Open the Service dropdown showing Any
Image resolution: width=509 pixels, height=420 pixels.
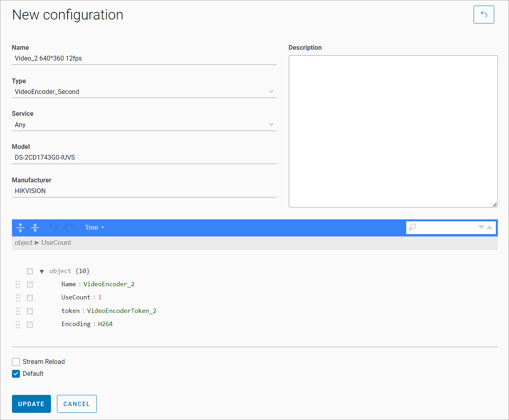(x=144, y=125)
